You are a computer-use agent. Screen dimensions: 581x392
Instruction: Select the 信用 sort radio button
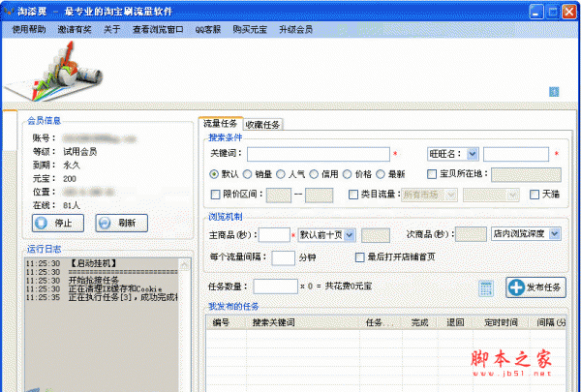pos(314,174)
